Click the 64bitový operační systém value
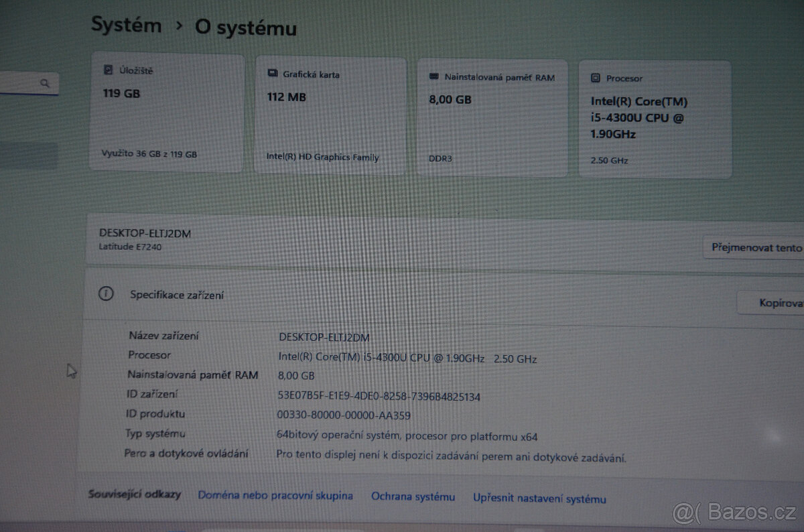The height and width of the screenshot is (532, 804). (407, 437)
